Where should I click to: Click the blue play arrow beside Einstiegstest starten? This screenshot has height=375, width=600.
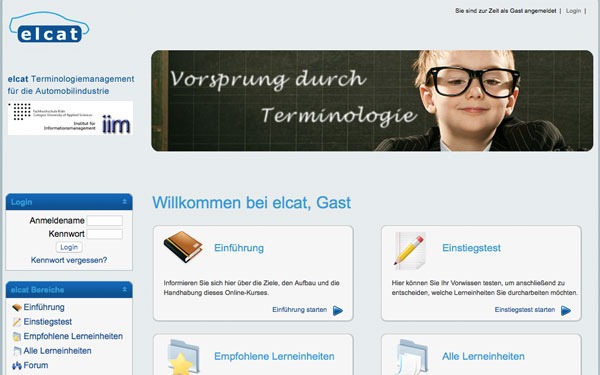coord(566,310)
